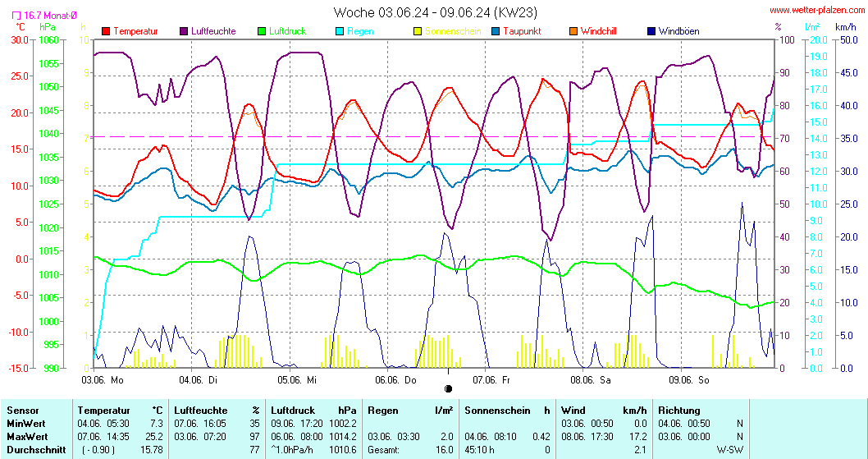Click the maximum humidity value 97
The image size is (868, 459).
coord(254,436)
